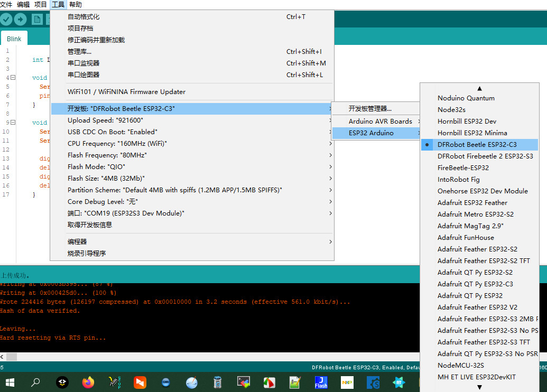Image resolution: width=547 pixels, height=392 pixels.
Task: Click 烧录引导程序 menu entry
Action: tap(192, 253)
